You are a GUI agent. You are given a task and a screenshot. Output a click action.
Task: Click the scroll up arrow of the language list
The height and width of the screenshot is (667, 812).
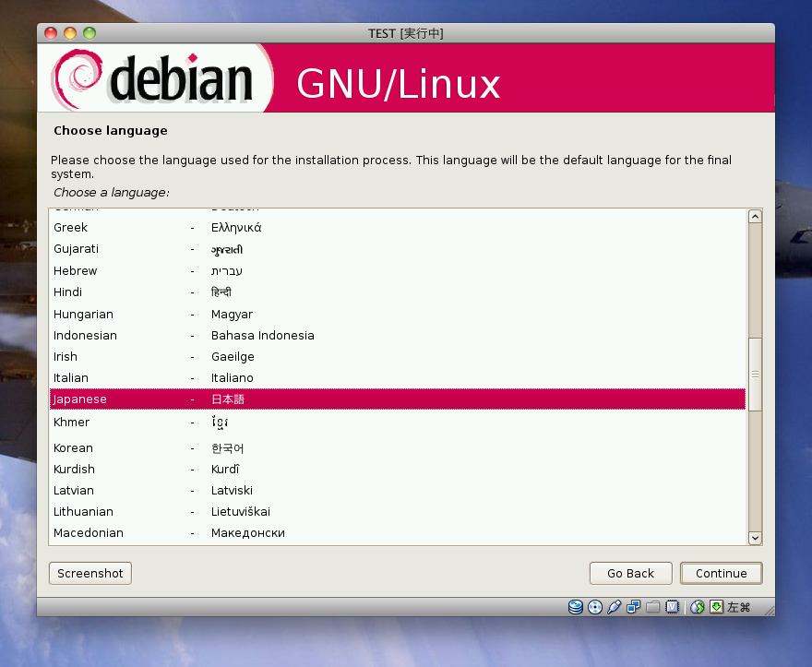click(755, 217)
